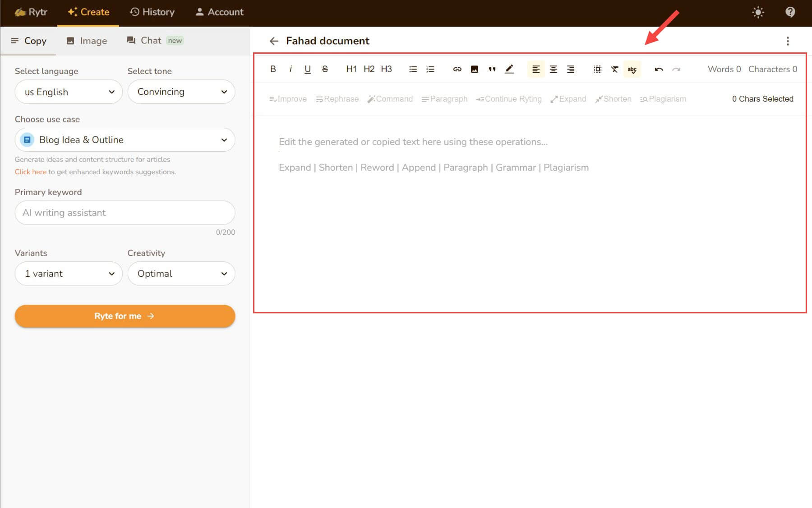812x508 pixels.
Task: Toggle bold formatting in editor toolbar
Action: pyautogui.click(x=273, y=69)
